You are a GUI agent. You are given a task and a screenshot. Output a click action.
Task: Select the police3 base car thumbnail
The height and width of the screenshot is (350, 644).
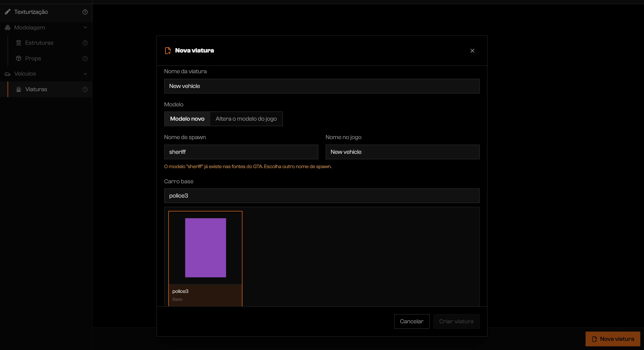pos(205,259)
